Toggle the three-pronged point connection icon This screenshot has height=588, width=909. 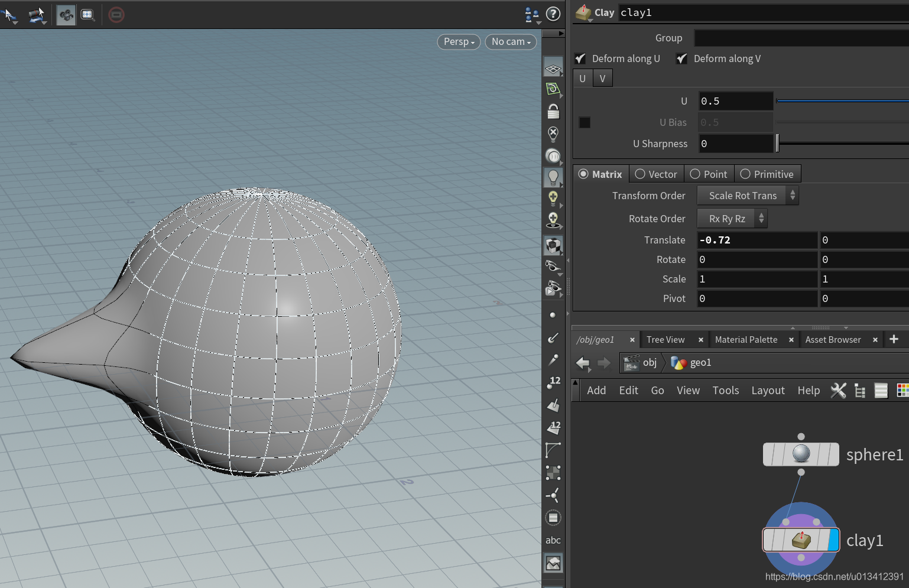click(553, 495)
